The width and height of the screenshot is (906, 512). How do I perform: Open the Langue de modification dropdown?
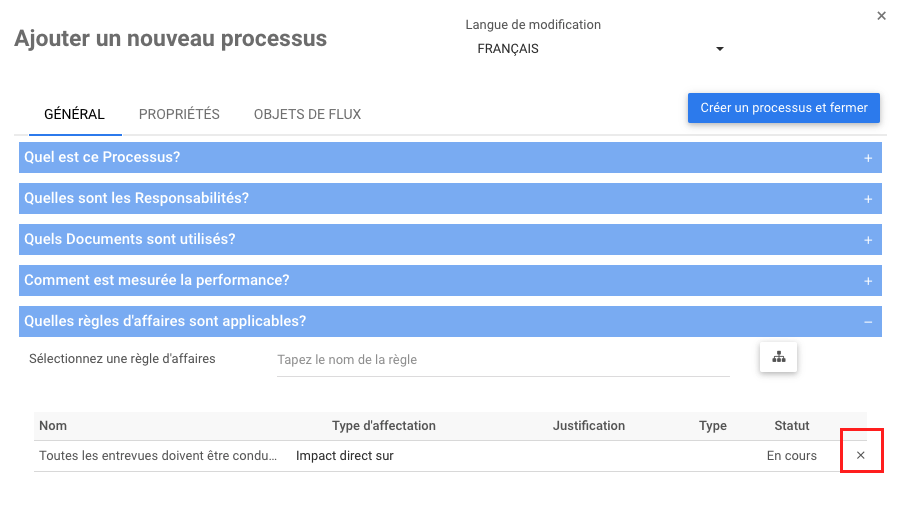[x=599, y=49]
